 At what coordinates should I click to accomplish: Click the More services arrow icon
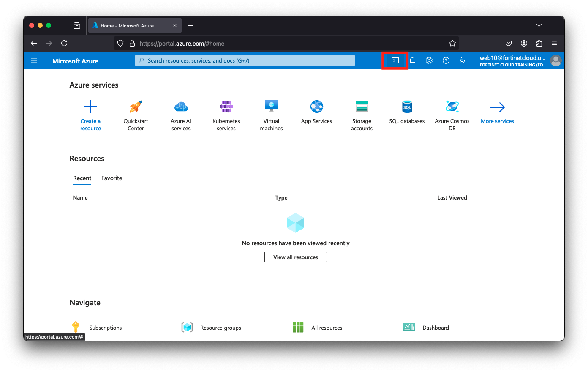tap(498, 107)
